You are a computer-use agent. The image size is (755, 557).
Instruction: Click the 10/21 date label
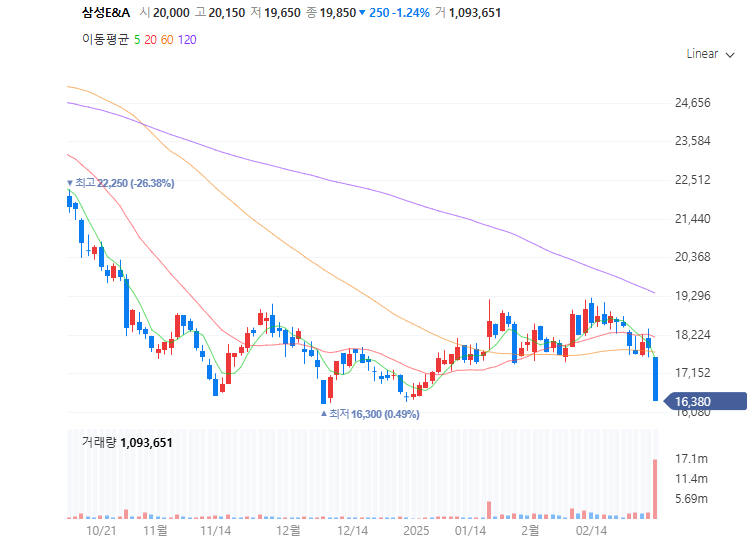[x=101, y=531]
